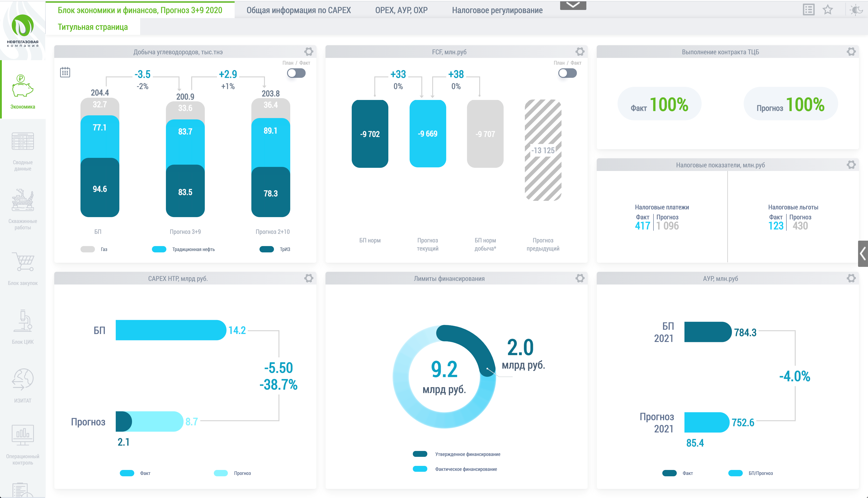The image size is (868, 498).
Task: Switch to Налоговое регулирование tab
Action: (497, 10)
